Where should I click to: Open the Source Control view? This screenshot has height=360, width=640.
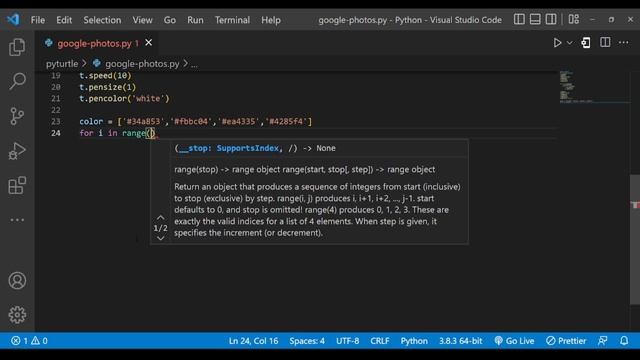[x=17, y=116]
